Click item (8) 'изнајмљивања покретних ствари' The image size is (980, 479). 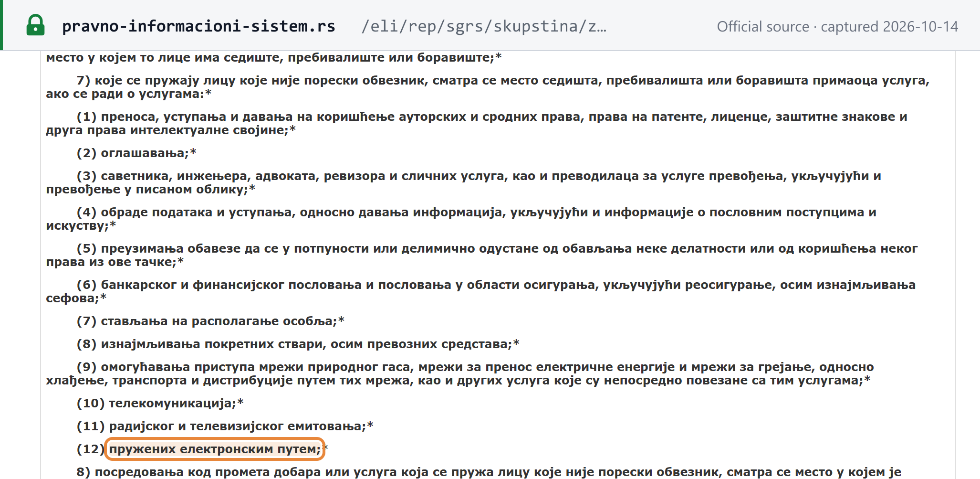point(298,344)
